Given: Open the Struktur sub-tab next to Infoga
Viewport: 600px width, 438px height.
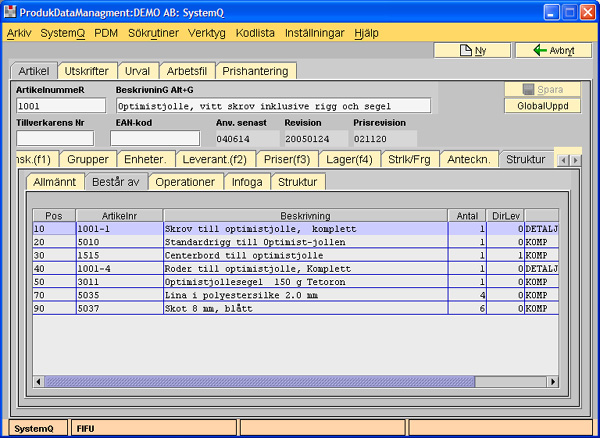Looking at the screenshot, I should (298, 182).
